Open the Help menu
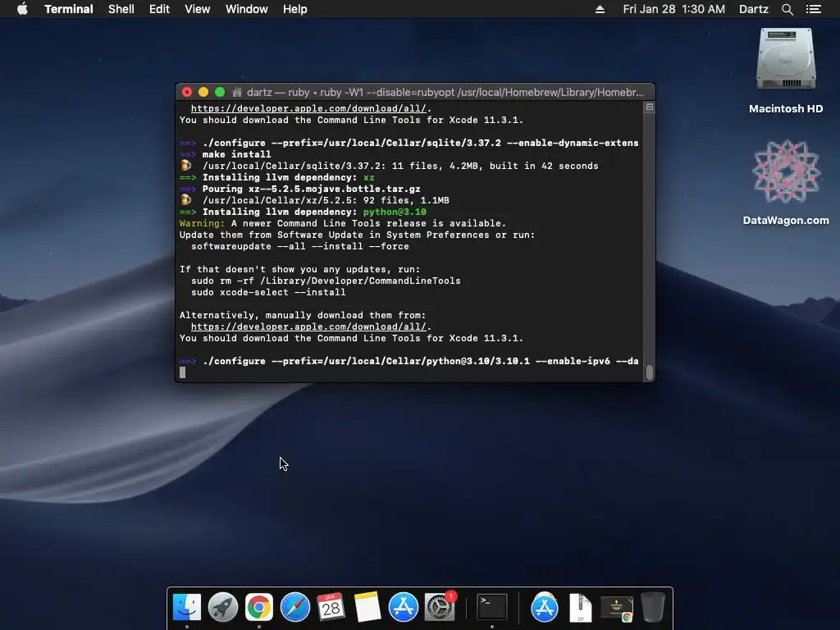Viewport: 840px width, 630px height. tap(295, 9)
